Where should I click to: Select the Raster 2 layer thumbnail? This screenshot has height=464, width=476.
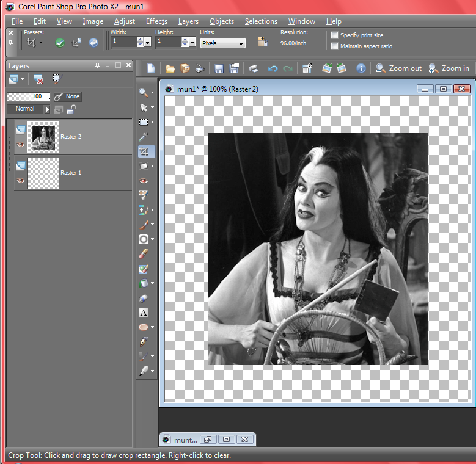click(x=43, y=137)
